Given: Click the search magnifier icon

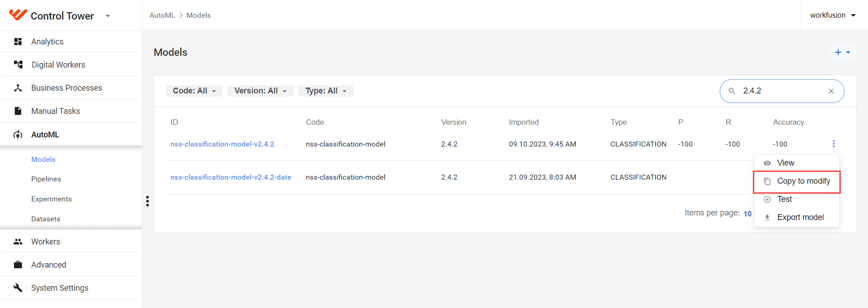Looking at the screenshot, I should 732,91.
